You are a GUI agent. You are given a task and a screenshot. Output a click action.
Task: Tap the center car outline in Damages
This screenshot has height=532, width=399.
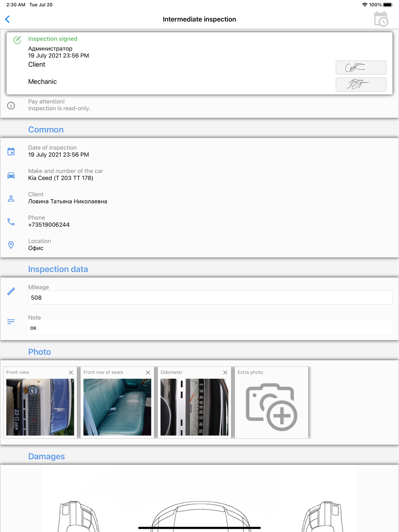click(x=201, y=516)
